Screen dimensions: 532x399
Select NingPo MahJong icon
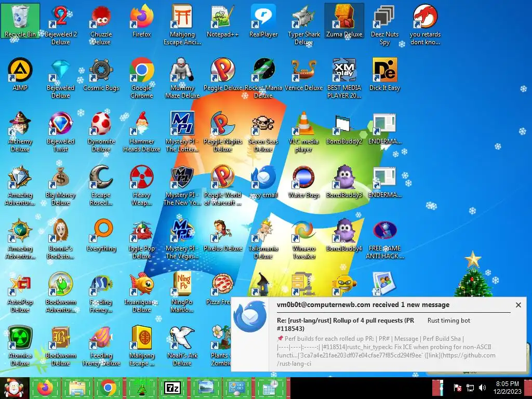182,292
